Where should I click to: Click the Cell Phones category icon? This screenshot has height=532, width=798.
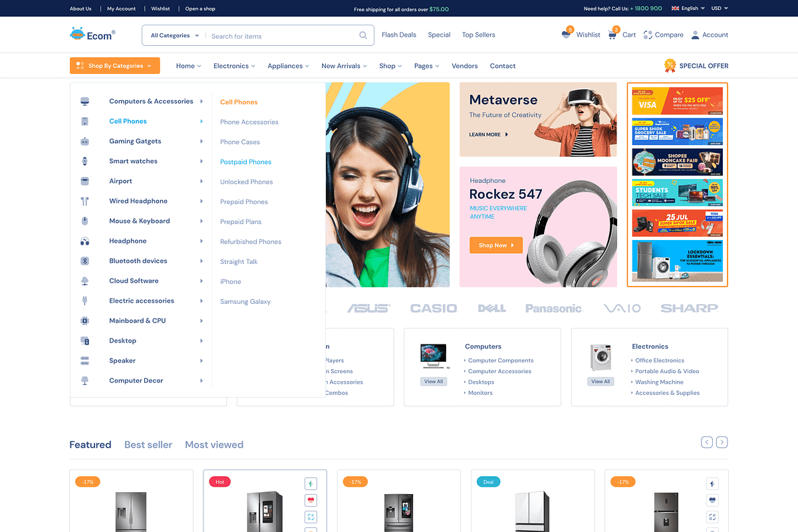tap(84, 121)
